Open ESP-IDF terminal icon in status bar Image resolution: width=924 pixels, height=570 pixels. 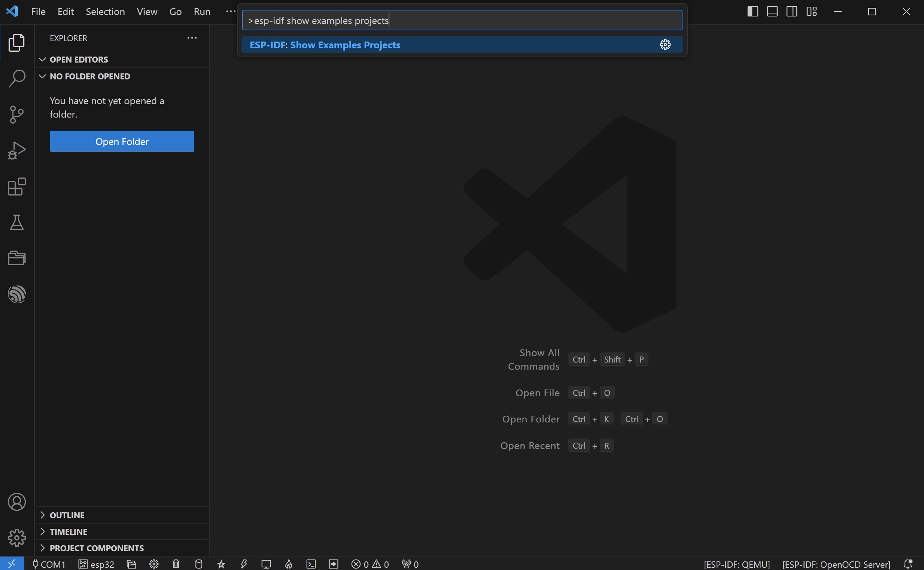tap(311, 564)
